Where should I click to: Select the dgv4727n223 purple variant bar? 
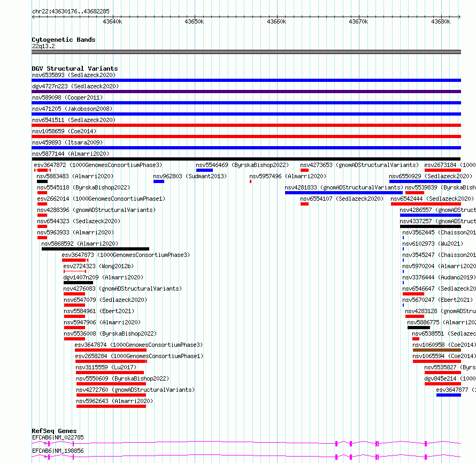[x=246, y=92]
